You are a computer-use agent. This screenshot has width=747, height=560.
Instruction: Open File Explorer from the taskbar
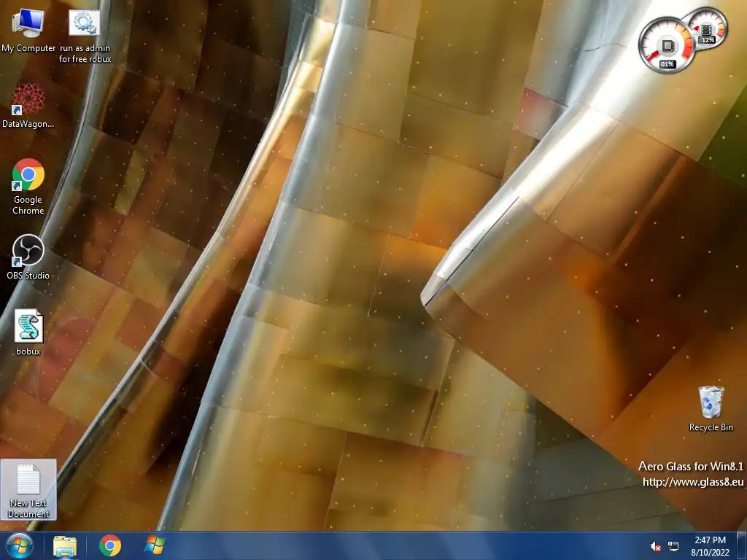click(65, 546)
